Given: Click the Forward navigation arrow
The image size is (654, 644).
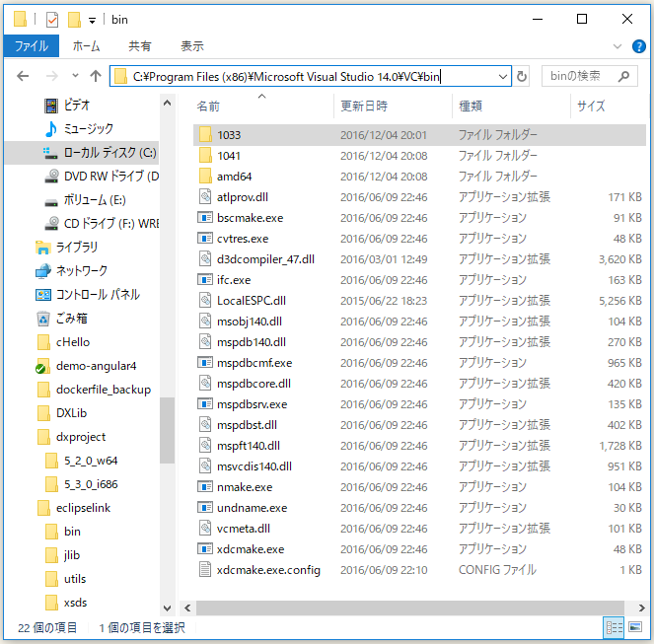Looking at the screenshot, I should coord(51,76).
